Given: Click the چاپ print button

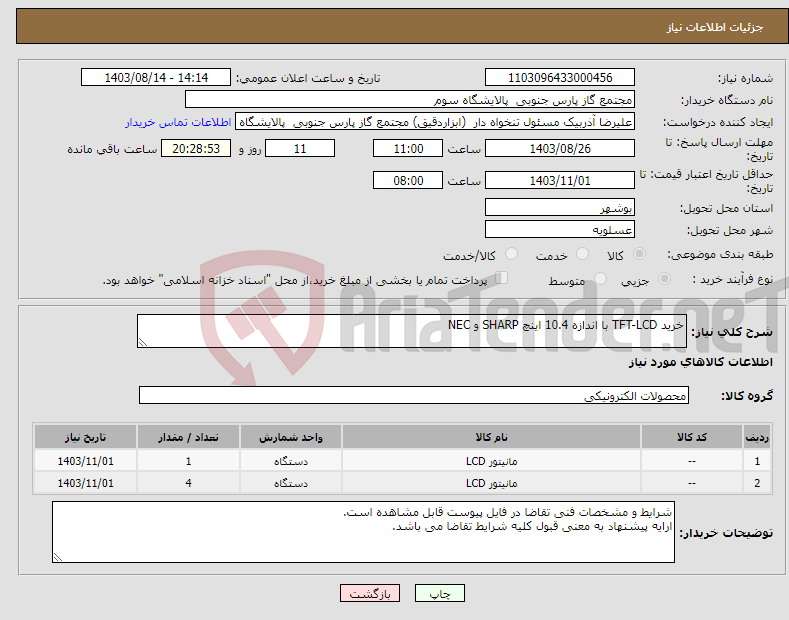Looking at the screenshot, I should tap(440, 593).
